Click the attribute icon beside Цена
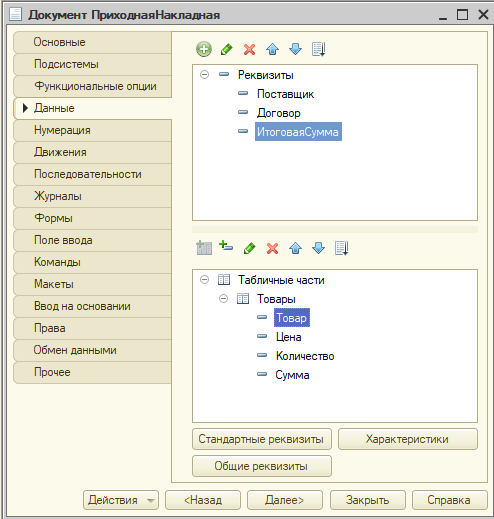The image size is (494, 519). [x=262, y=336]
